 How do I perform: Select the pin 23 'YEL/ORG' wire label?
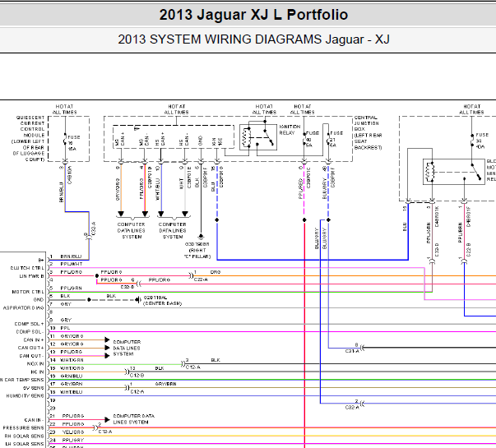[73, 432]
